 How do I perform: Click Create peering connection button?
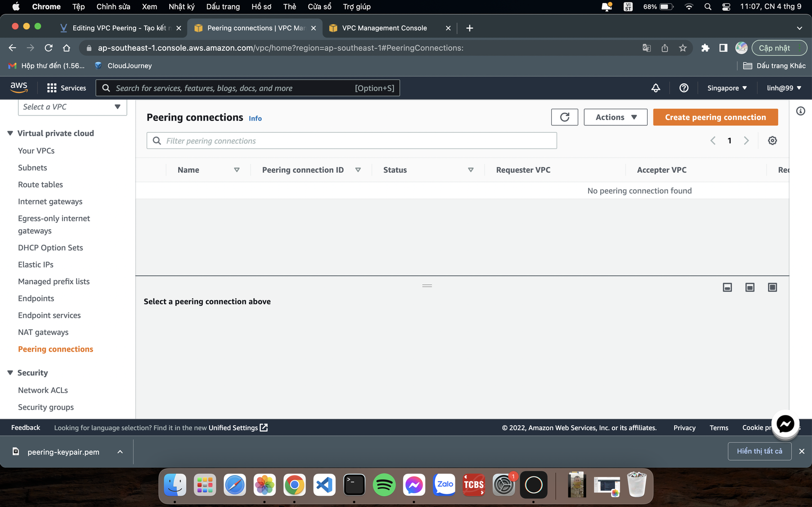pyautogui.click(x=716, y=117)
